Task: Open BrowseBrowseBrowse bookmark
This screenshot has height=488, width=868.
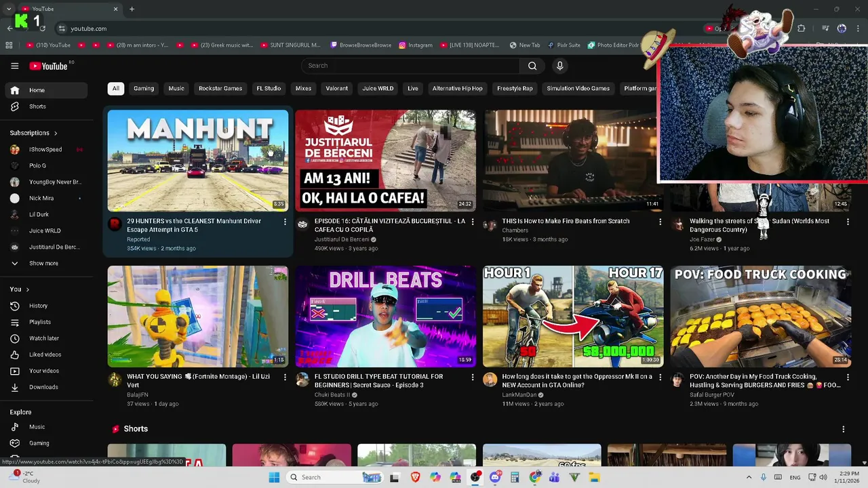Action: 361,45
